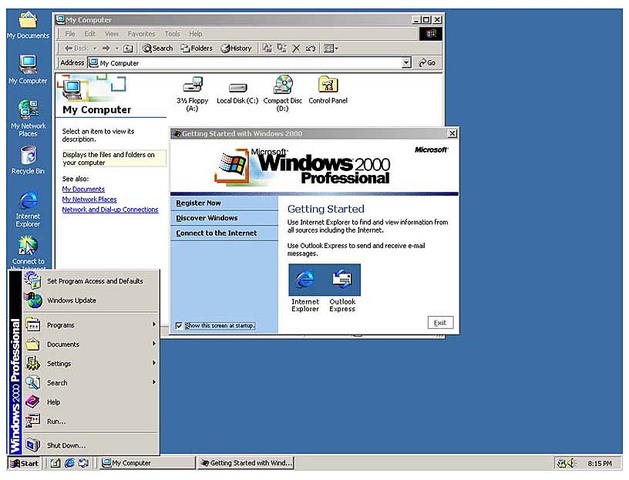Click the Forward arrow button
Viewport: 629px width, 480px height.
tap(106, 49)
